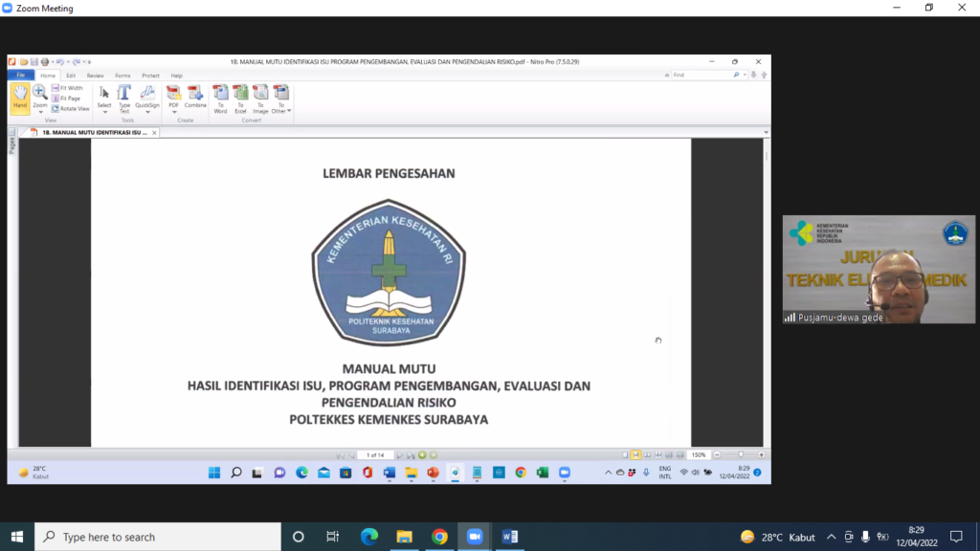
Task: Switch to the Forms ribbon tab
Action: click(x=122, y=76)
